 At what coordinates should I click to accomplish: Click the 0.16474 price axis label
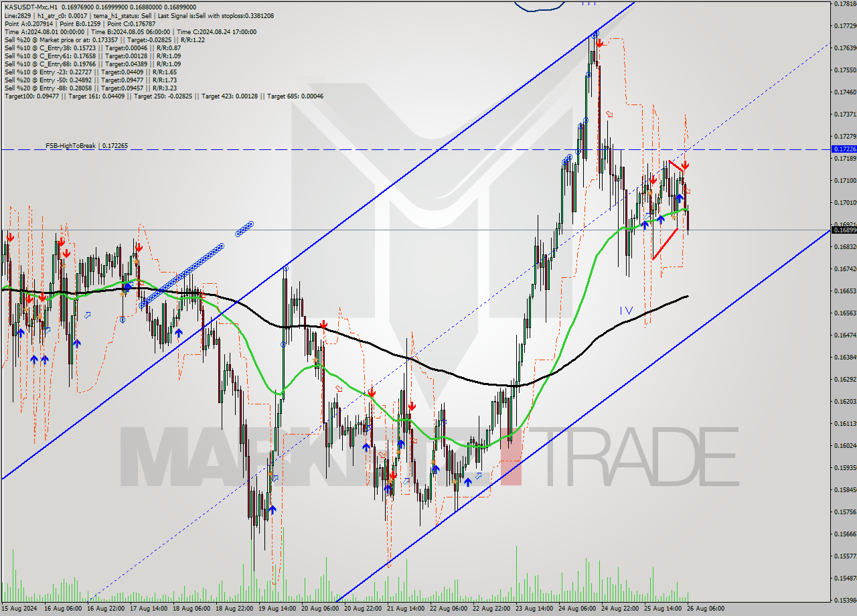[x=846, y=335]
